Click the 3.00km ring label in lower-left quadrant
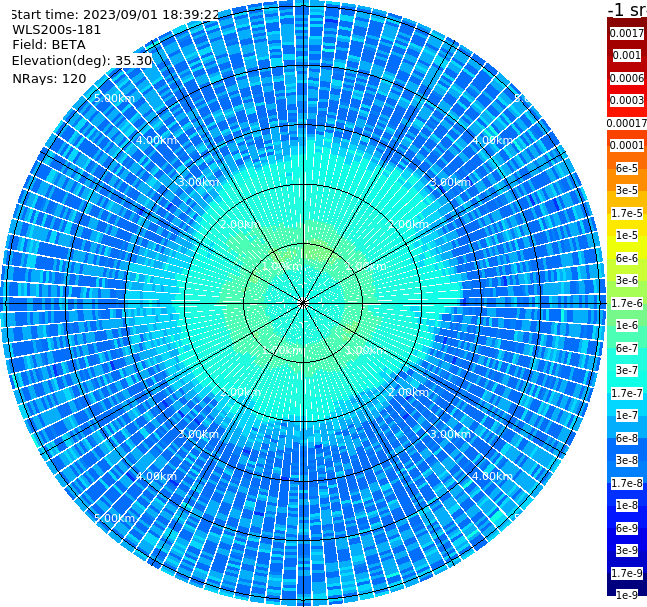The height and width of the screenshot is (607, 647). (198, 434)
